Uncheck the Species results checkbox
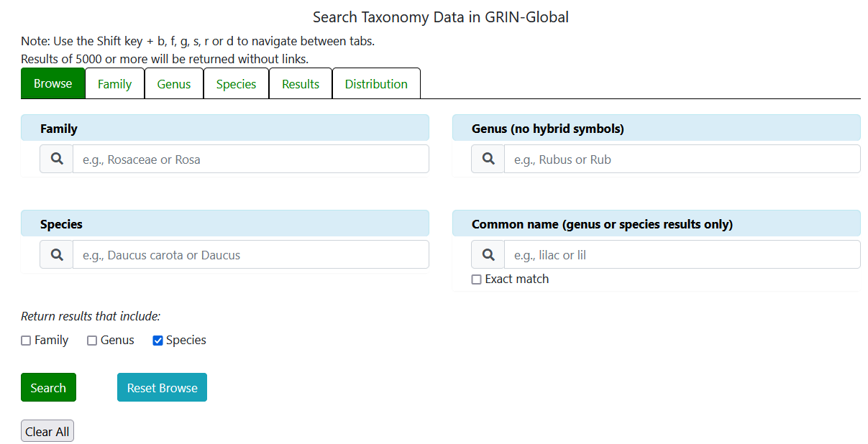Image resolution: width=868 pixels, height=444 pixels. (158, 341)
